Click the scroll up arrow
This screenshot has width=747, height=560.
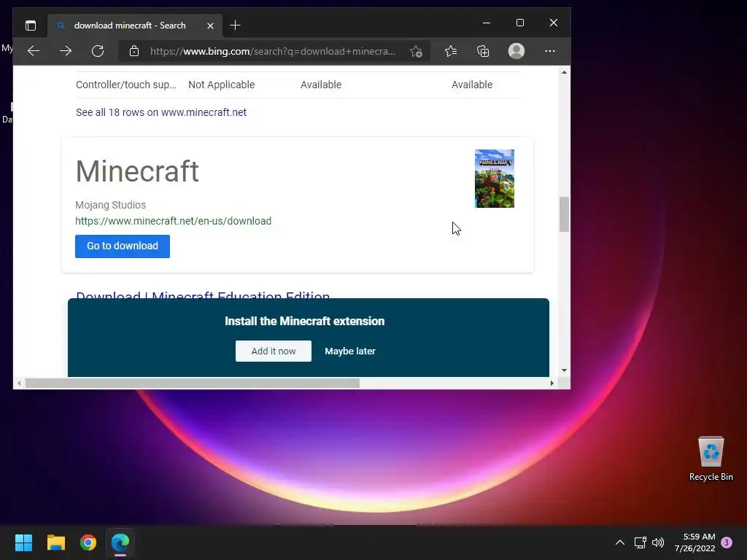point(564,72)
